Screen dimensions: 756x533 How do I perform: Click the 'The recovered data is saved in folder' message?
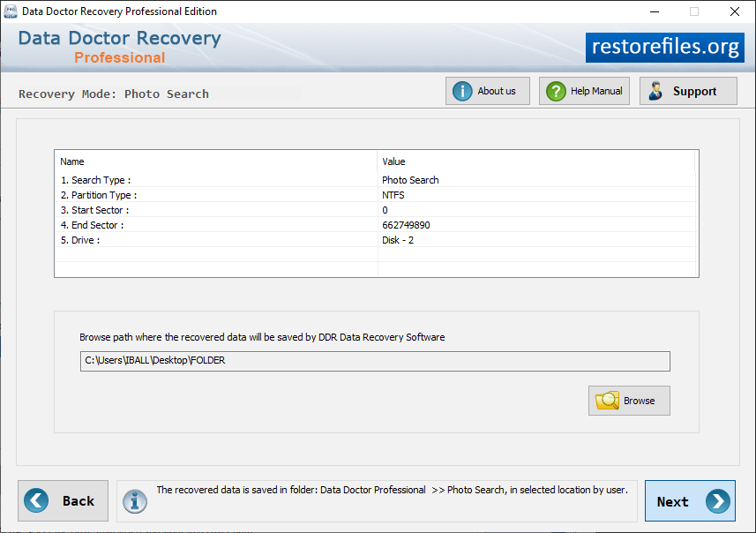pos(392,490)
